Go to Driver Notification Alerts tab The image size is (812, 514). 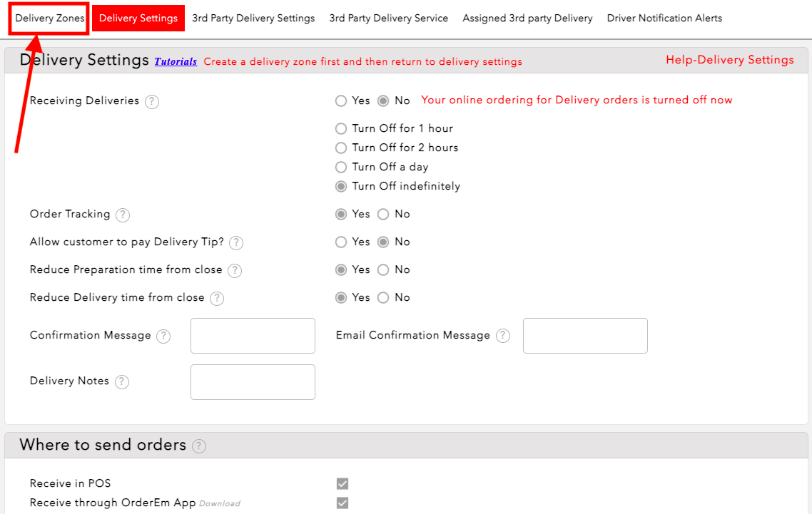(x=664, y=19)
